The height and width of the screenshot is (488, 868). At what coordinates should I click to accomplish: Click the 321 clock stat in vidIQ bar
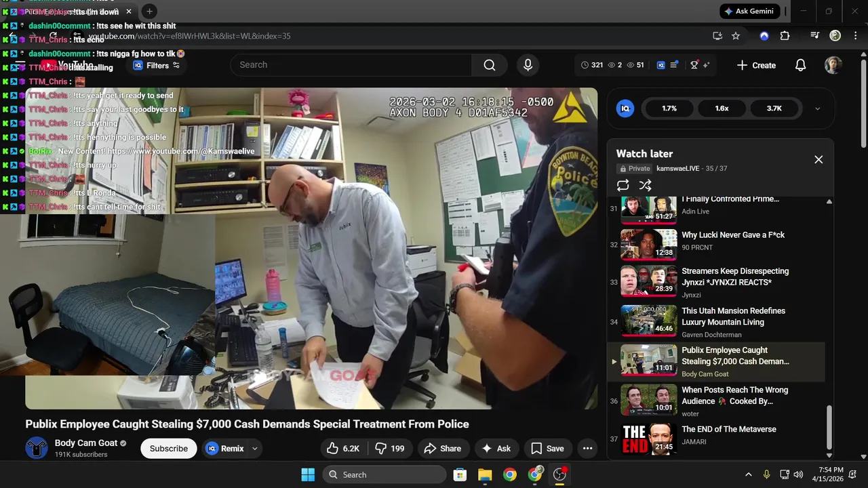click(592, 65)
